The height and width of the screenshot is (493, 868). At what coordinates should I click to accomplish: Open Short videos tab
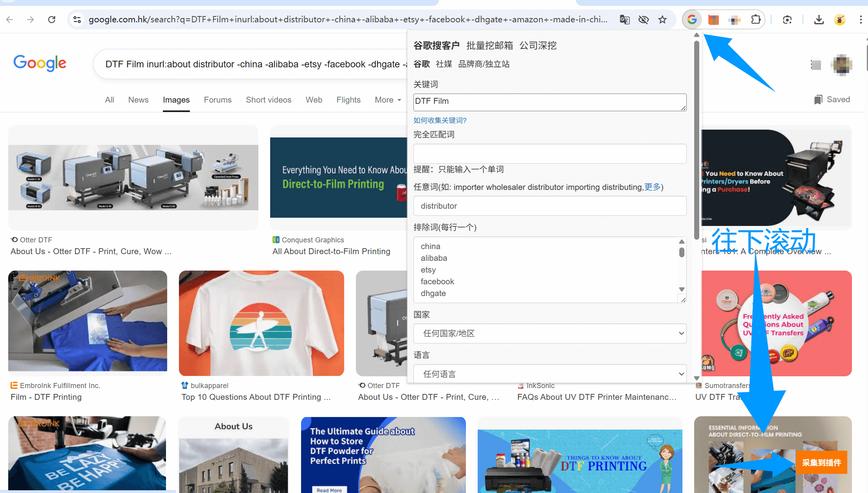click(269, 100)
